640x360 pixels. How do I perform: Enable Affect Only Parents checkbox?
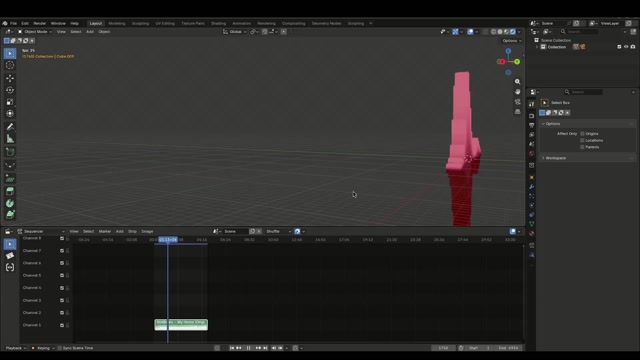582,147
